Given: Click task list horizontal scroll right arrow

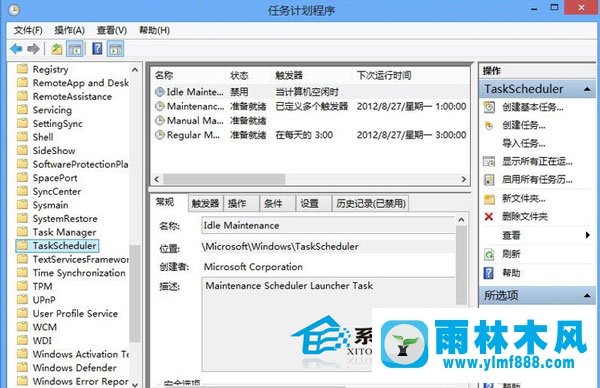Looking at the screenshot, I should pyautogui.click(x=464, y=179).
